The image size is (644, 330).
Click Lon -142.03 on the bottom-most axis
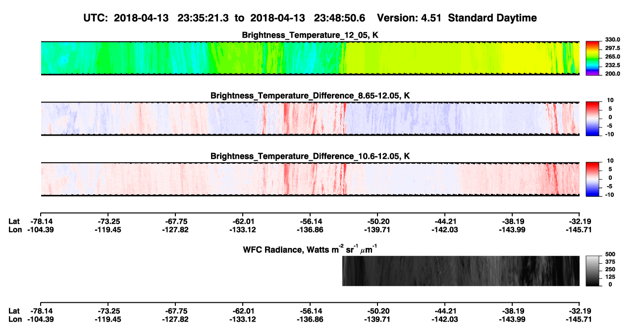(x=445, y=319)
